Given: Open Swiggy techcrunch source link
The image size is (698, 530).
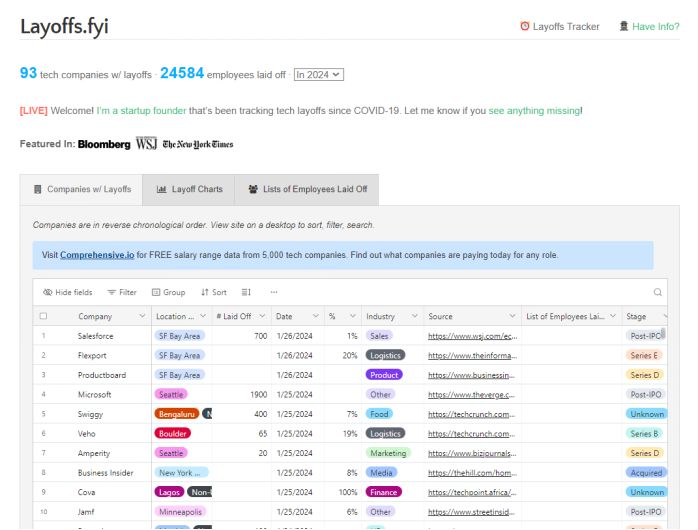Looking at the screenshot, I should coord(471,414).
